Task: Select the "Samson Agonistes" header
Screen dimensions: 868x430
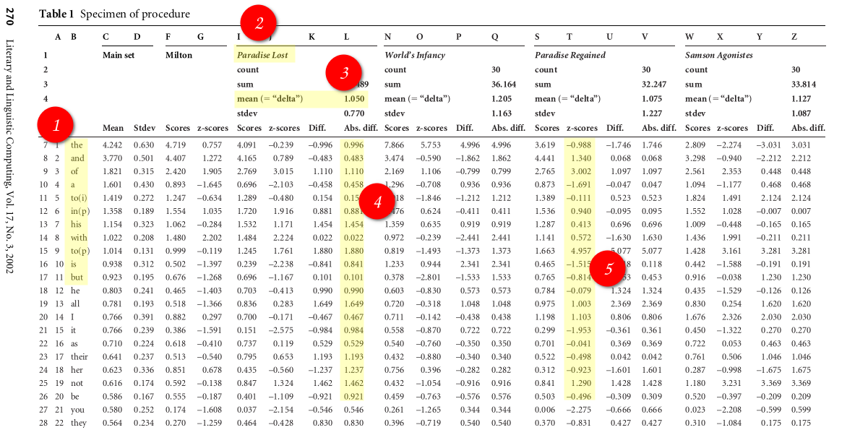Action: 719,55
